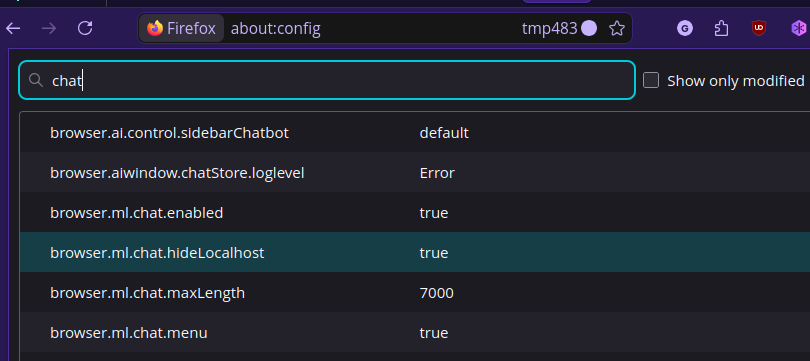
Task: Click the magnifier icon in the search box
Action: pos(36,80)
